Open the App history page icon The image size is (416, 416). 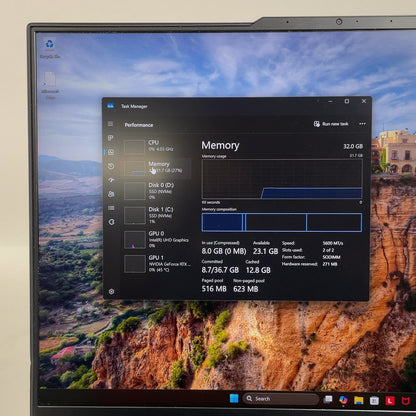(x=111, y=166)
